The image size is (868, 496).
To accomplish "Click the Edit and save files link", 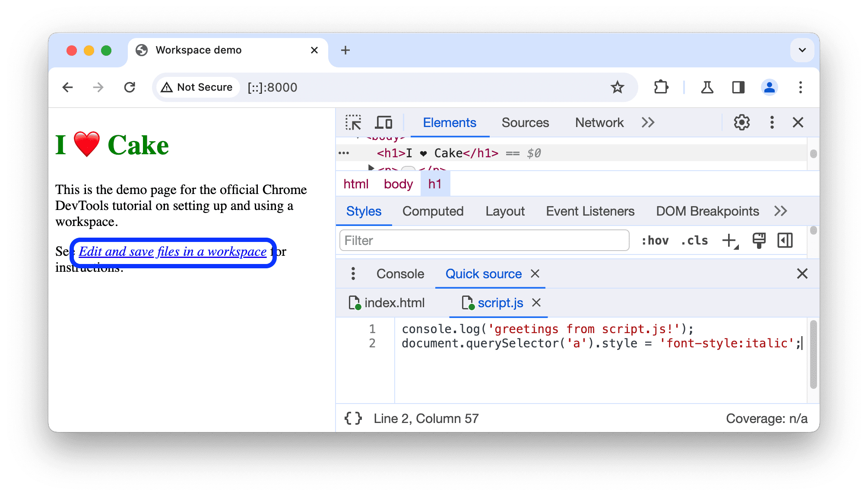I will coord(172,251).
